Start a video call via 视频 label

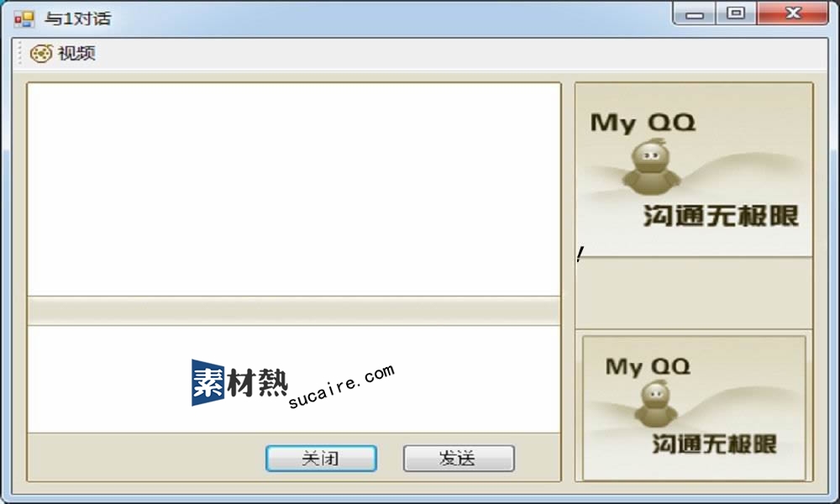tap(76, 54)
